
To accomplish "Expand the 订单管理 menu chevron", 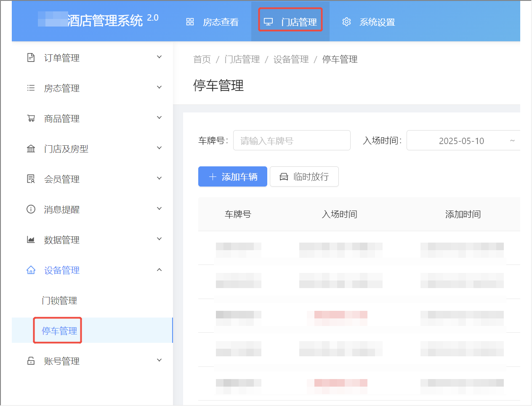I will pyautogui.click(x=159, y=57).
